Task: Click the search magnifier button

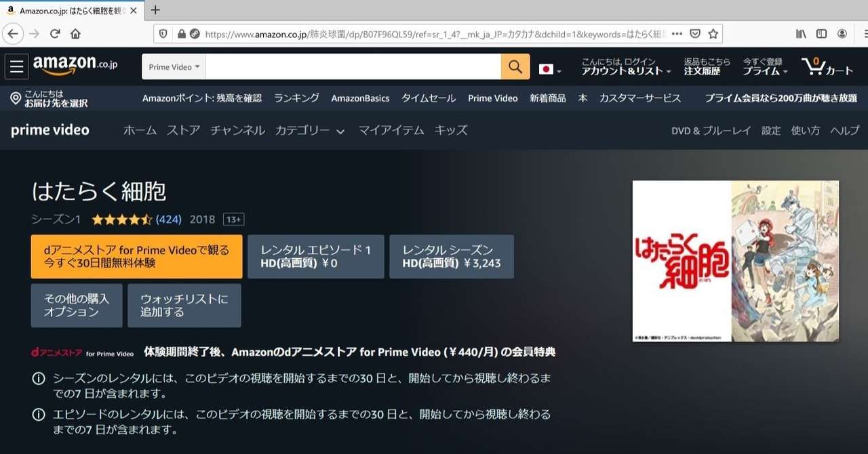Action: click(x=515, y=66)
